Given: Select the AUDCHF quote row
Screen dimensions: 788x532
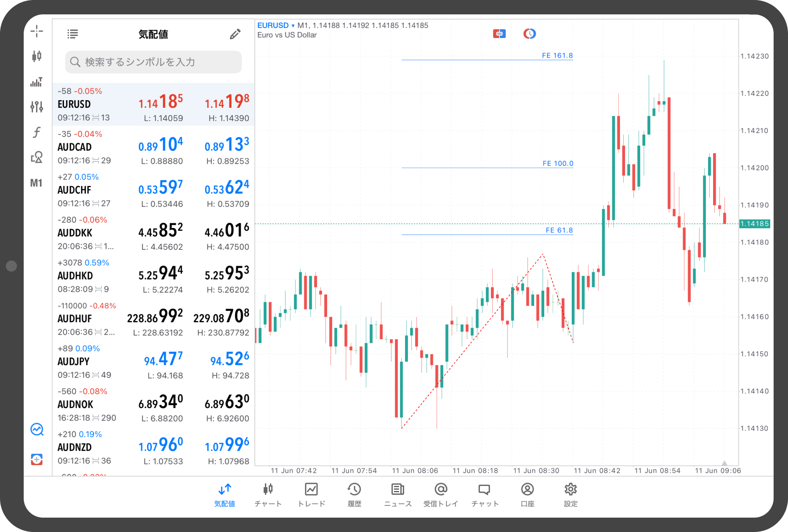Looking at the screenshot, I should 153,190.
